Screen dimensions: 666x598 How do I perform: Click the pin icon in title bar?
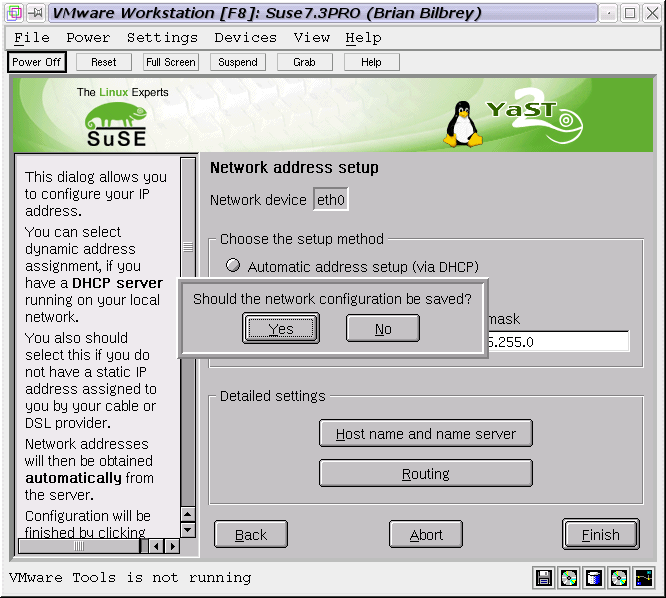click(x=34, y=13)
